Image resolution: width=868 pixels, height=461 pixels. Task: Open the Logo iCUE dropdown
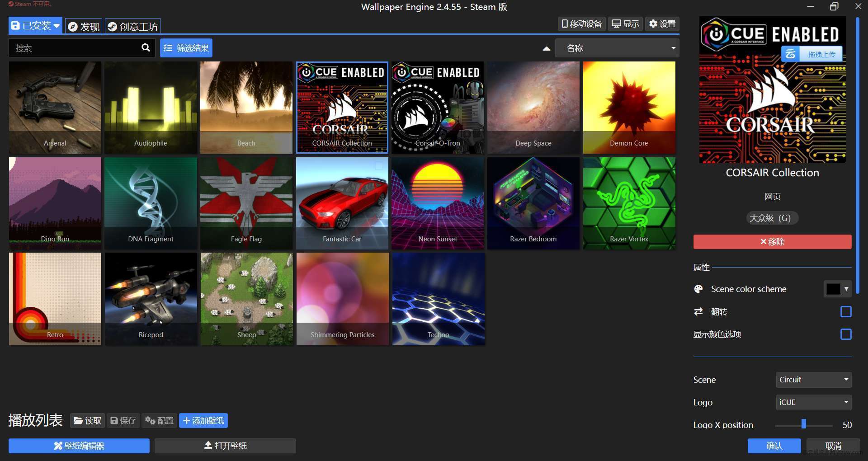[x=813, y=402]
